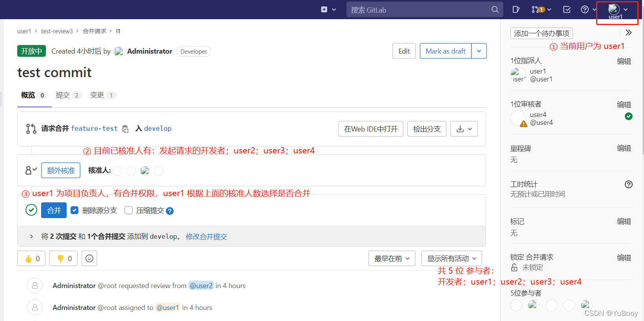Click 在Web IDE中打开 button
This screenshot has height=321, width=644.
371,129
